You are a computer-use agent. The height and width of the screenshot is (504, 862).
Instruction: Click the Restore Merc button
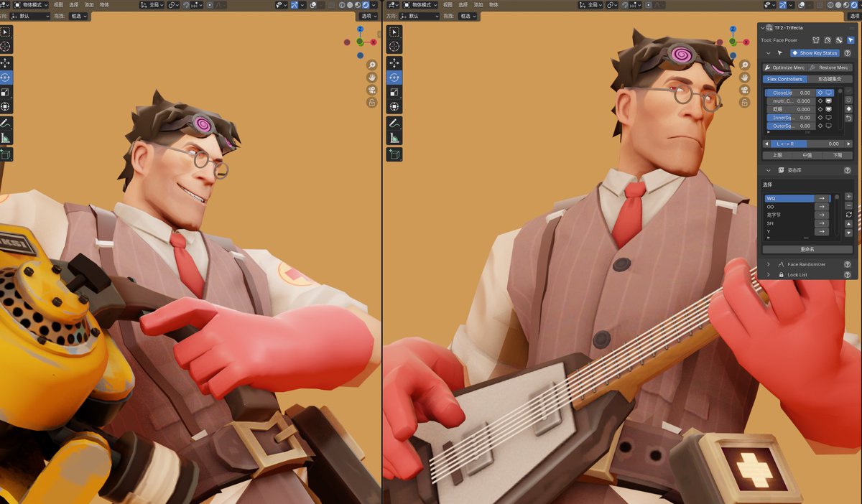(x=830, y=67)
